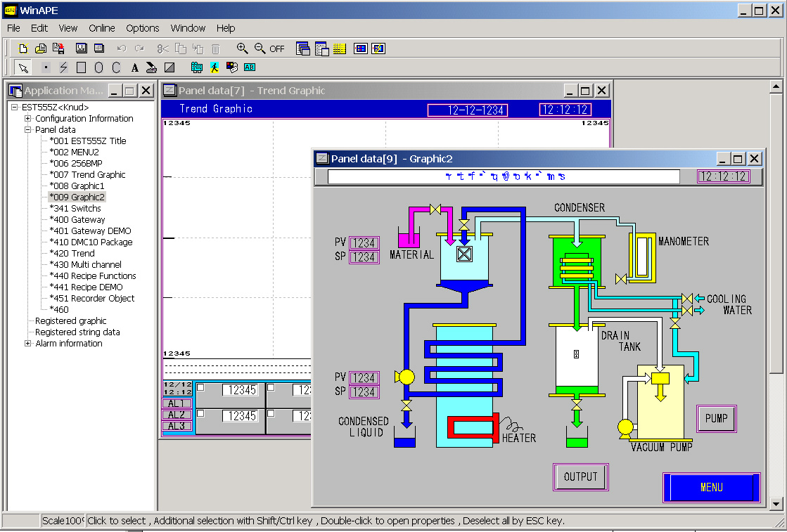The image size is (787, 532).
Task: Select the Zoom Out magnifier icon
Action: click(x=260, y=48)
